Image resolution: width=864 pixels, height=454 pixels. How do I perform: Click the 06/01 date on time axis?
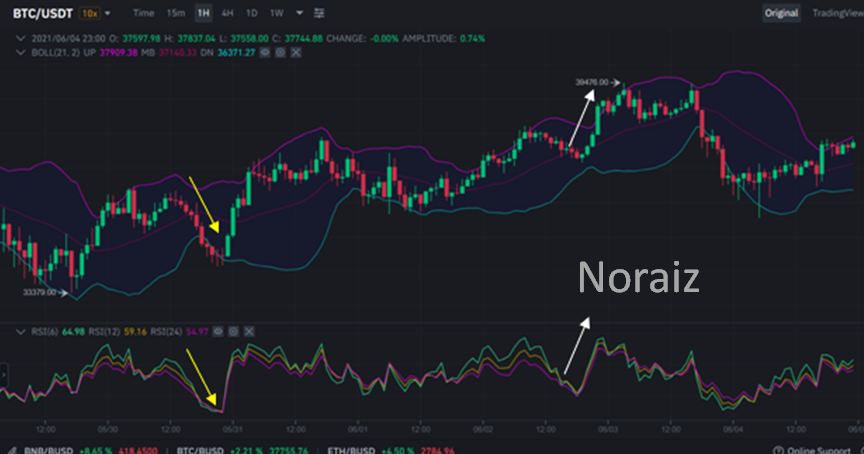tap(358, 429)
